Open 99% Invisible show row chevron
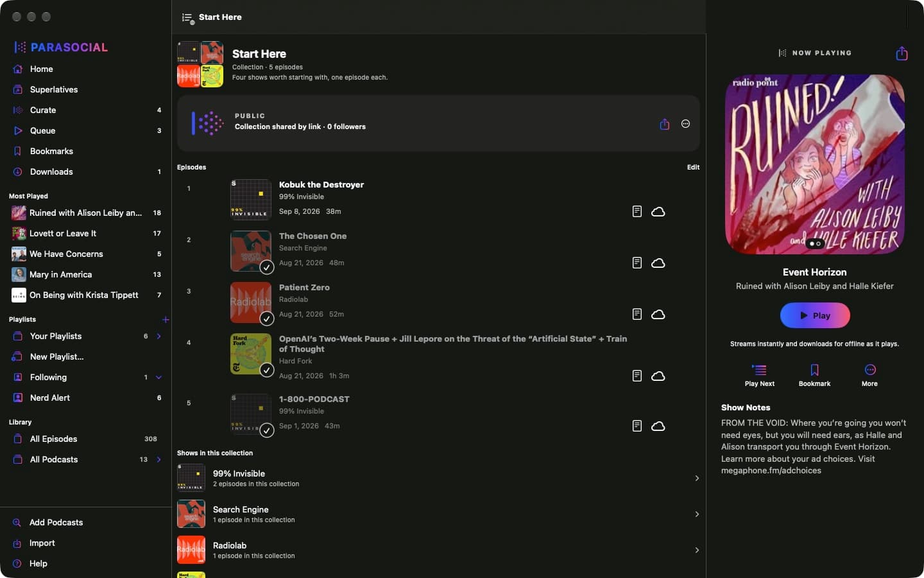This screenshot has width=924, height=578. tap(697, 478)
